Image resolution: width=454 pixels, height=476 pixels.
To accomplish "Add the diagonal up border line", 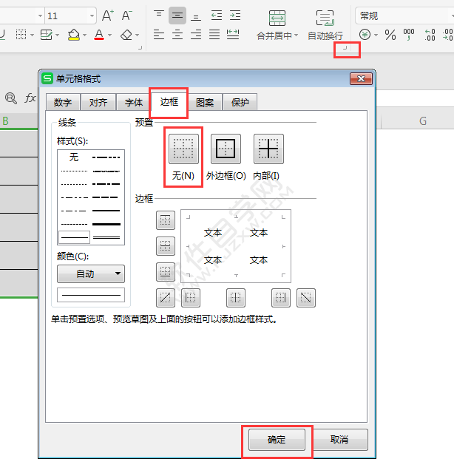I will [166, 298].
